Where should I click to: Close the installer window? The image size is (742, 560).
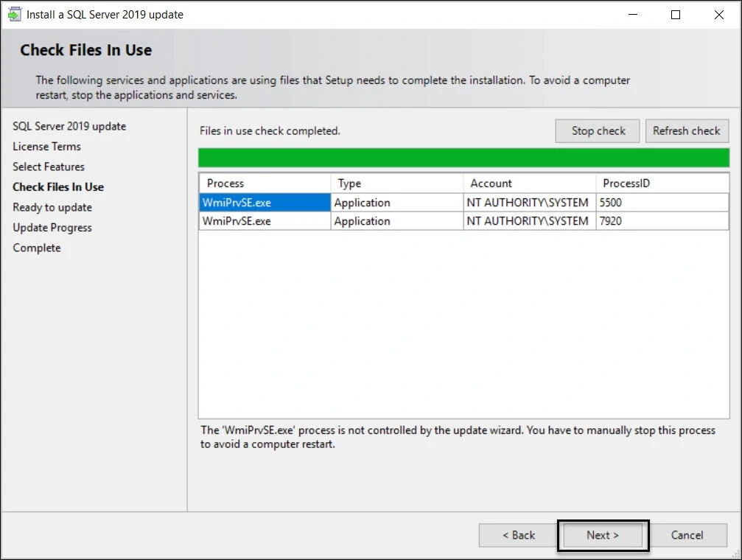(x=719, y=15)
